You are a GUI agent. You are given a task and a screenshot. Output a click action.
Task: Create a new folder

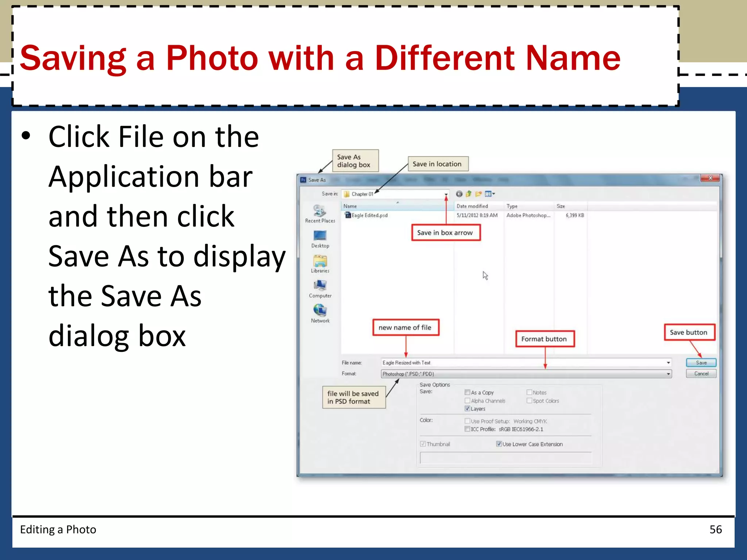pyautogui.click(x=478, y=194)
